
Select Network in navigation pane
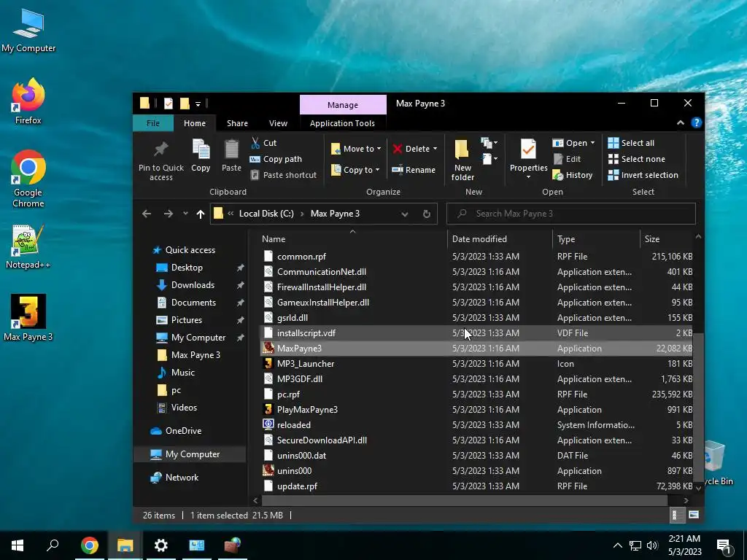[182, 477]
